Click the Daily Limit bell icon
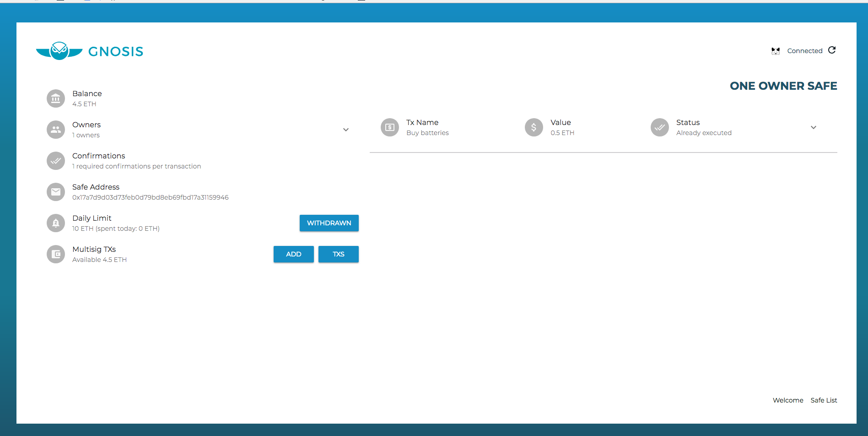The height and width of the screenshot is (436, 868). pyautogui.click(x=56, y=223)
